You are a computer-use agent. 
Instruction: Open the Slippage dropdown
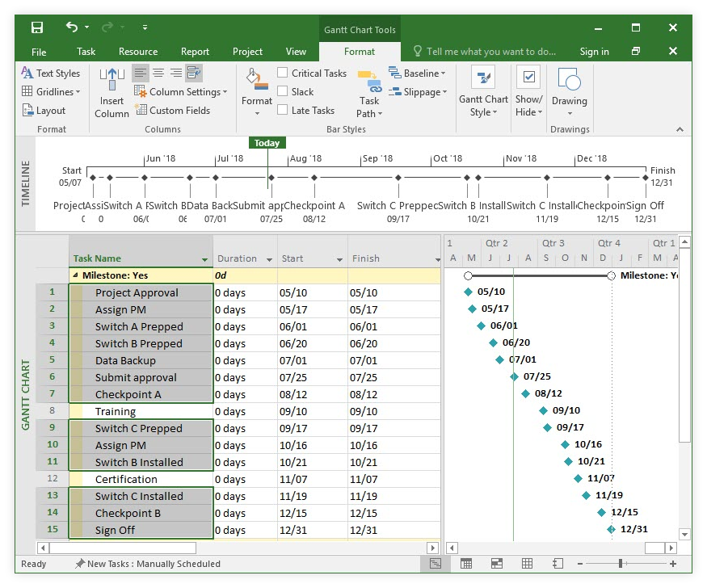pos(419,91)
